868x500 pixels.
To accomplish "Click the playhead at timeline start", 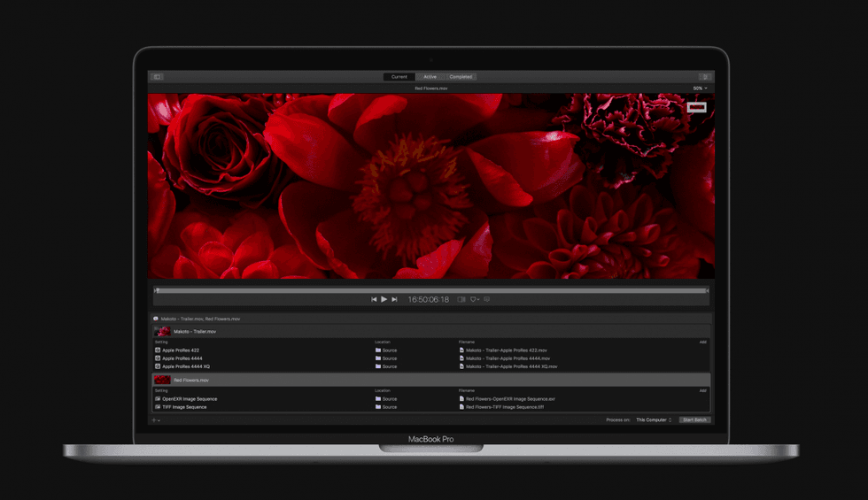I will point(157,290).
